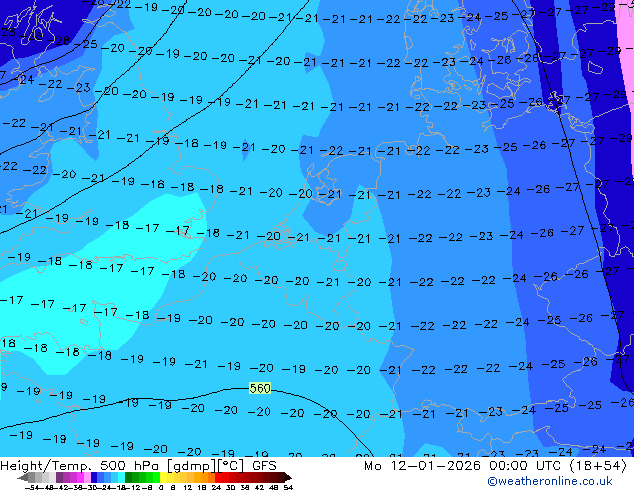Click the grey left arrow end of legend
Screen dimensions: 634x490
point(23,477)
